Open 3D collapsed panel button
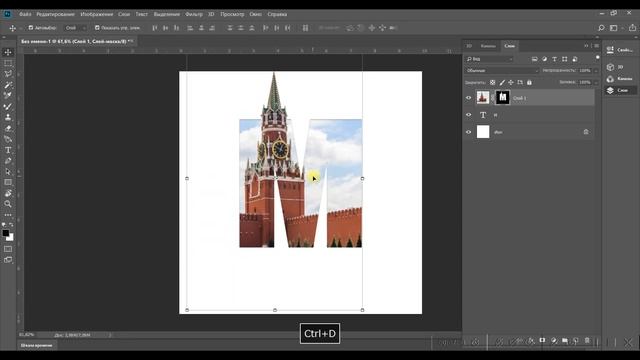The image size is (640, 360). coord(620,67)
